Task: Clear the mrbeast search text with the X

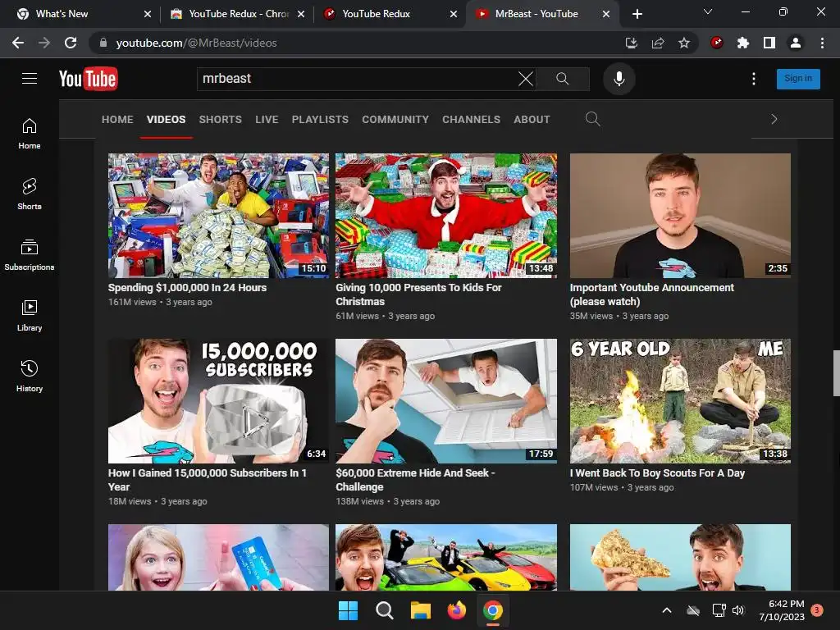Action: [526, 79]
